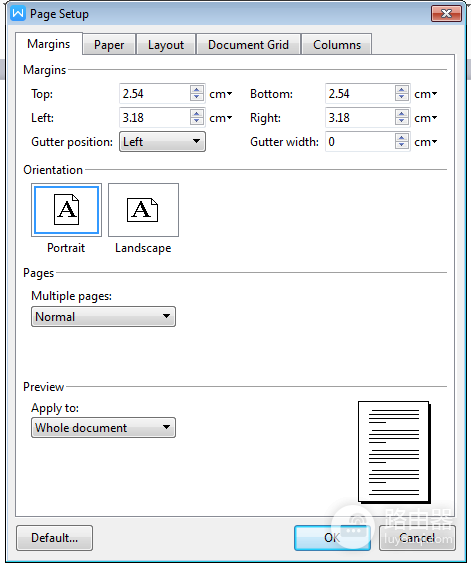Open Apply to Whole document dropdown

coord(103,428)
